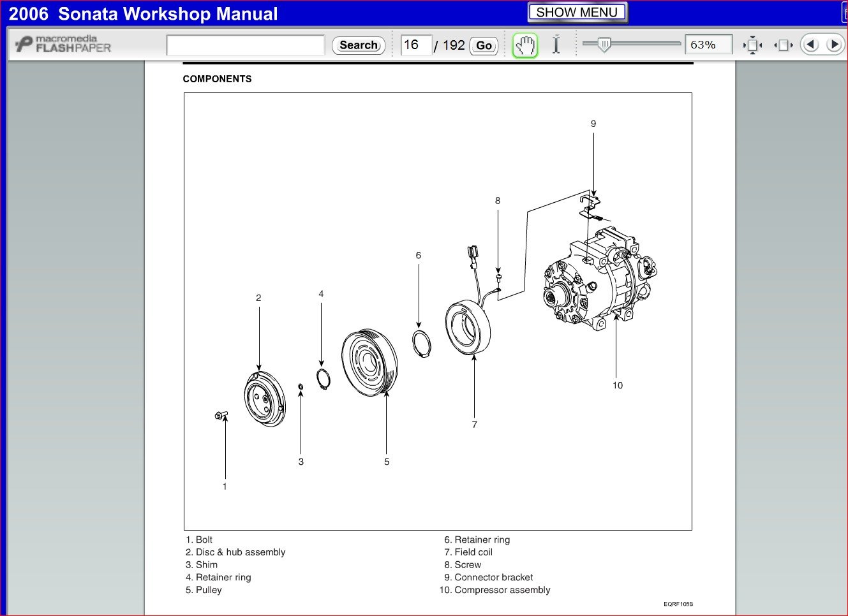
Task: Click the legend text "10. Compressor assembly"
Action: (x=495, y=590)
